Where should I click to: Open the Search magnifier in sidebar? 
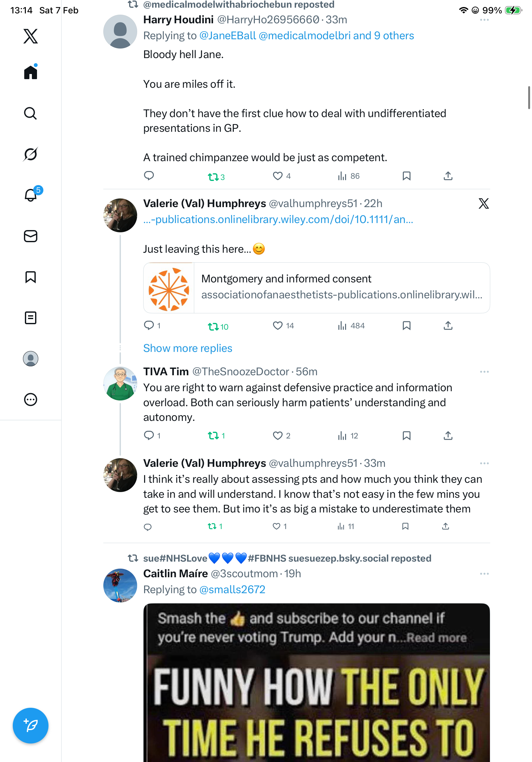(x=31, y=114)
